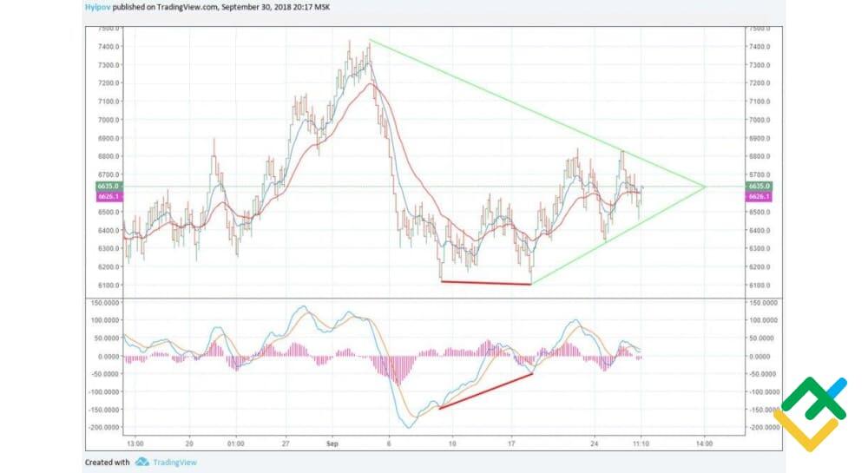Click the -200.0000 label on left MACD axis
868x473 pixels.
click(102, 427)
